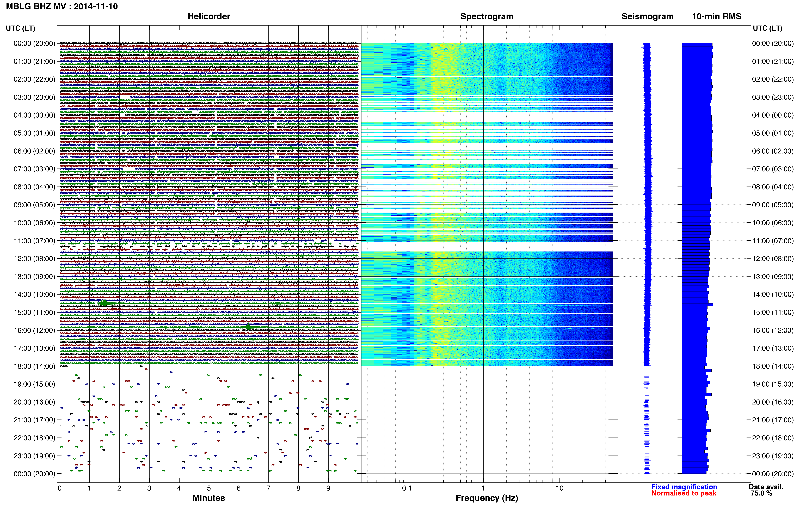812x508 pixels.
Task: Click the 'Seismogram' panel heading
Action: pos(648,16)
